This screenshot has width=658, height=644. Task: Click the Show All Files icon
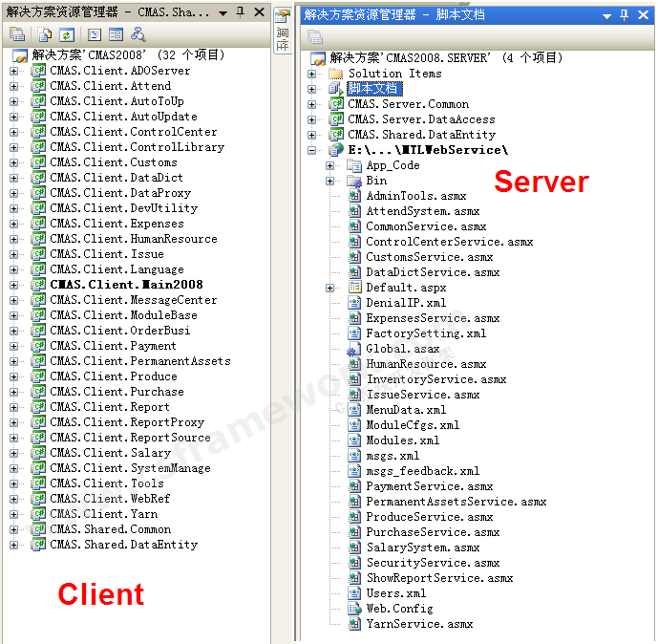[45, 34]
